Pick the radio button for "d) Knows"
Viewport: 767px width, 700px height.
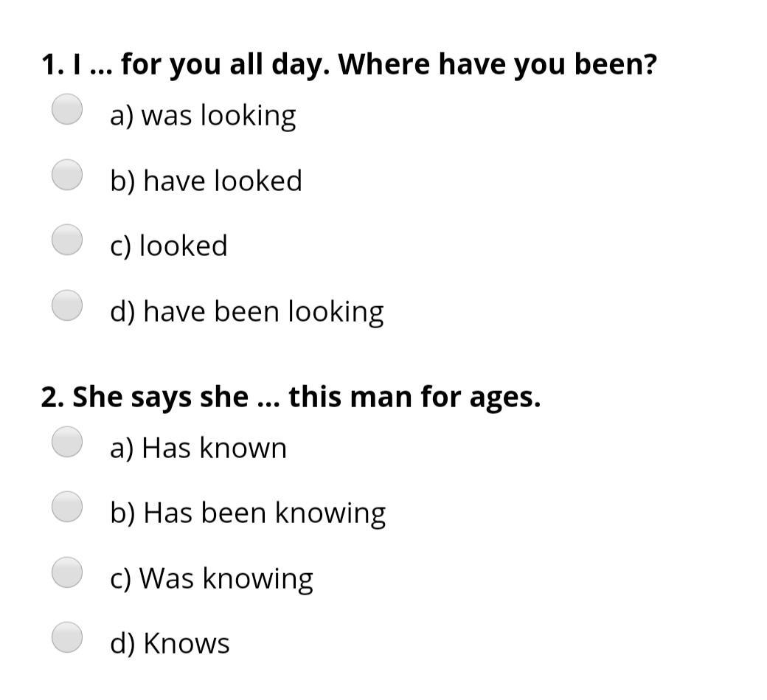[x=67, y=638]
